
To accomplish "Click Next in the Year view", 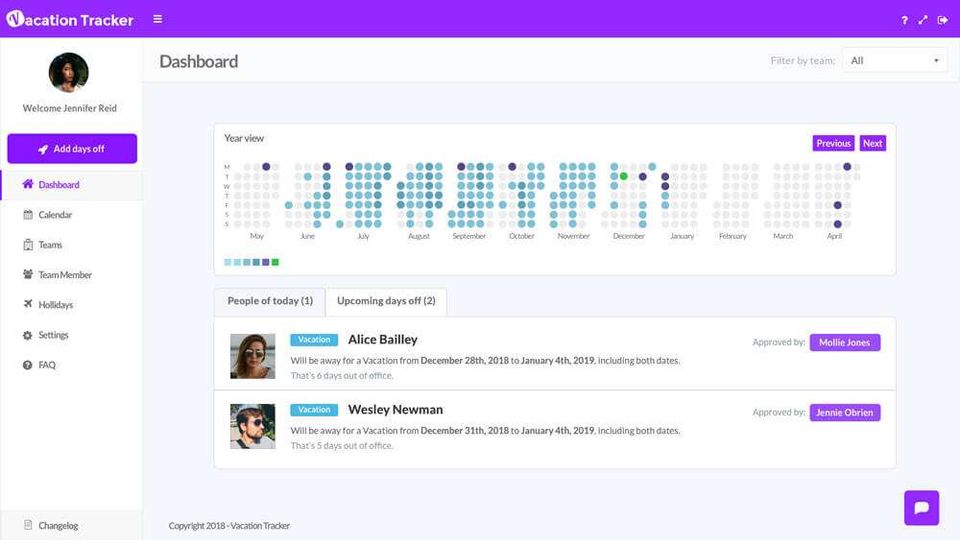I will pyautogui.click(x=872, y=143).
